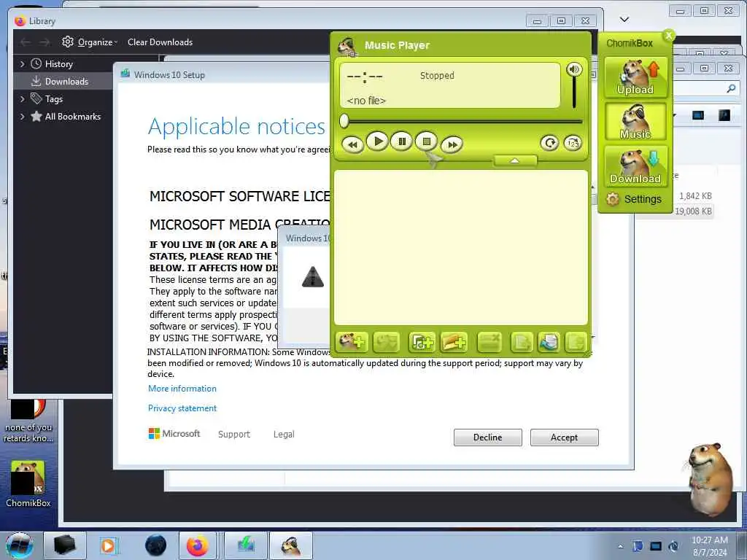Toggle ordered 123 playback mode button
The image size is (747, 560).
pyautogui.click(x=573, y=143)
